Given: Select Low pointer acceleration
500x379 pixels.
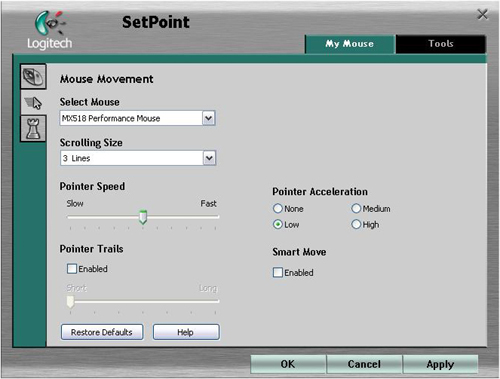Looking at the screenshot, I should [278, 224].
